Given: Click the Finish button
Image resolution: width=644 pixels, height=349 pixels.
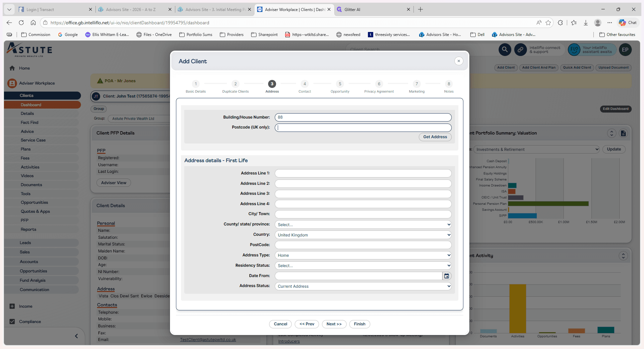Looking at the screenshot, I should [x=360, y=324].
